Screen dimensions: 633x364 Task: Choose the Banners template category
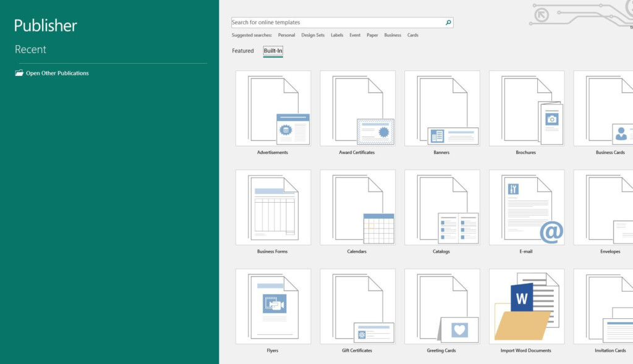click(x=442, y=109)
